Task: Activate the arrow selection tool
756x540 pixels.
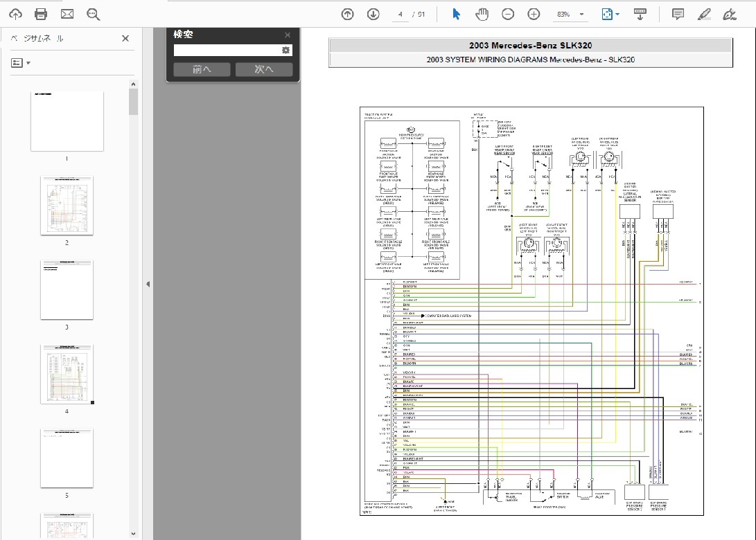Action: coord(456,14)
